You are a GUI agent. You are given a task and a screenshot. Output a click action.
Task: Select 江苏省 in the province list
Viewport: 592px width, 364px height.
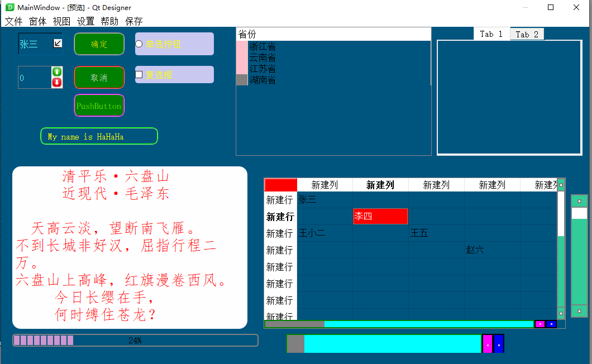click(x=262, y=69)
